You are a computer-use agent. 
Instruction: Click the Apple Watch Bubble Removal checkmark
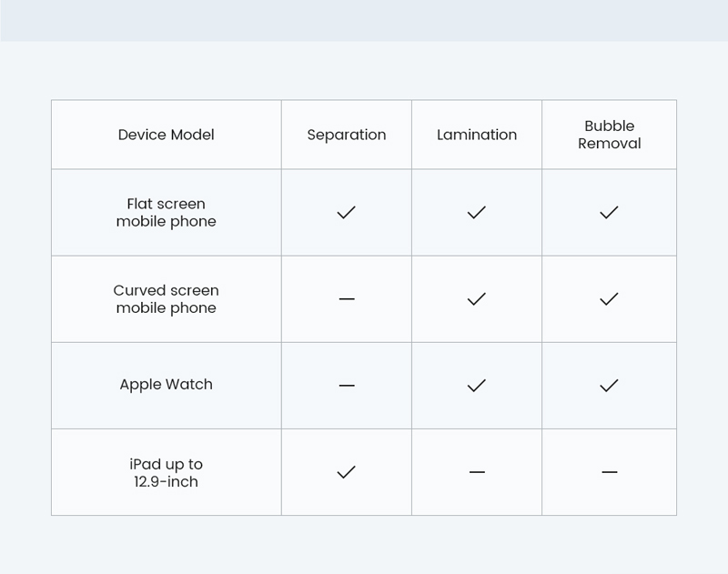click(609, 386)
